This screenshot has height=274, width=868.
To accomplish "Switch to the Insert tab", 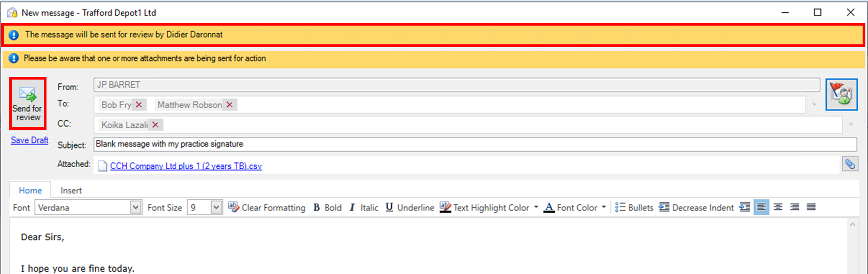I will coord(71,190).
